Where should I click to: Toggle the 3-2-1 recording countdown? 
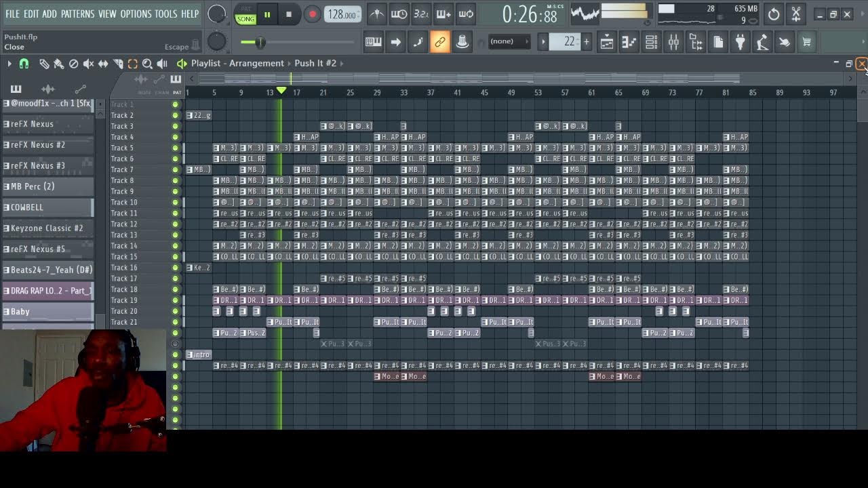[421, 14]
